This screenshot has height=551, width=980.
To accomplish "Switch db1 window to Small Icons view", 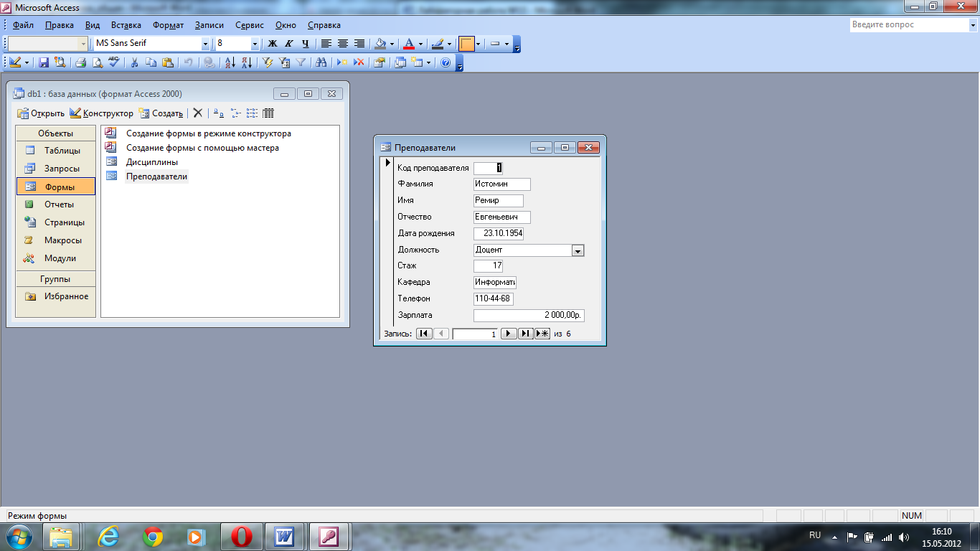I will (235, 113).
